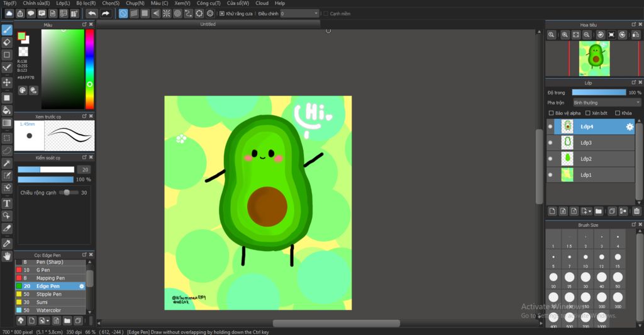
Task: Check the Xén bớt option
Action: 588,113
